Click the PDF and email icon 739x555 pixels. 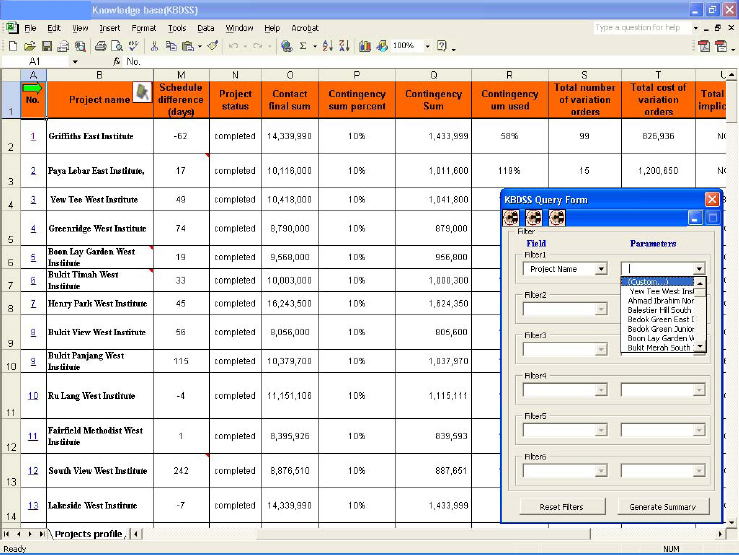click(x=721, y=46)
